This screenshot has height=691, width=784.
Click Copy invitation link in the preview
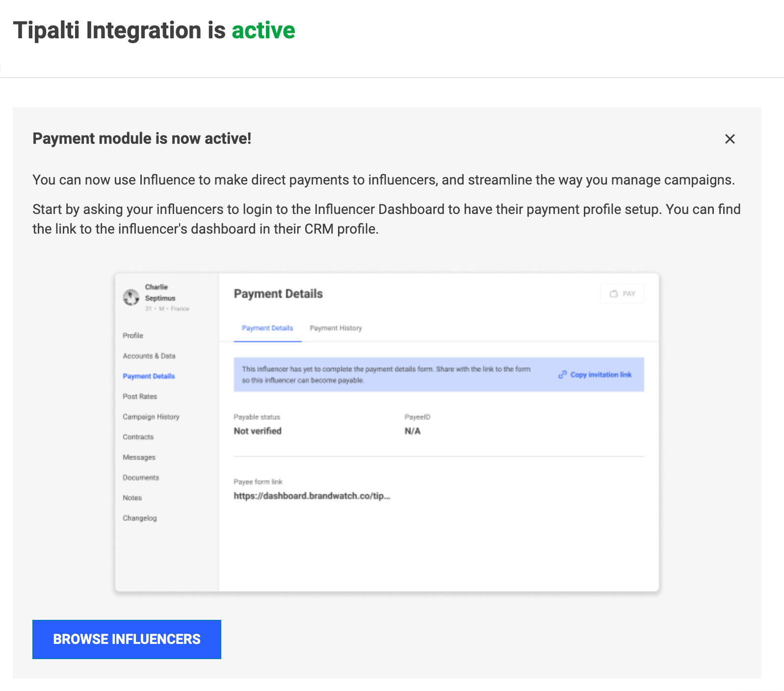(x=601, y=374)
